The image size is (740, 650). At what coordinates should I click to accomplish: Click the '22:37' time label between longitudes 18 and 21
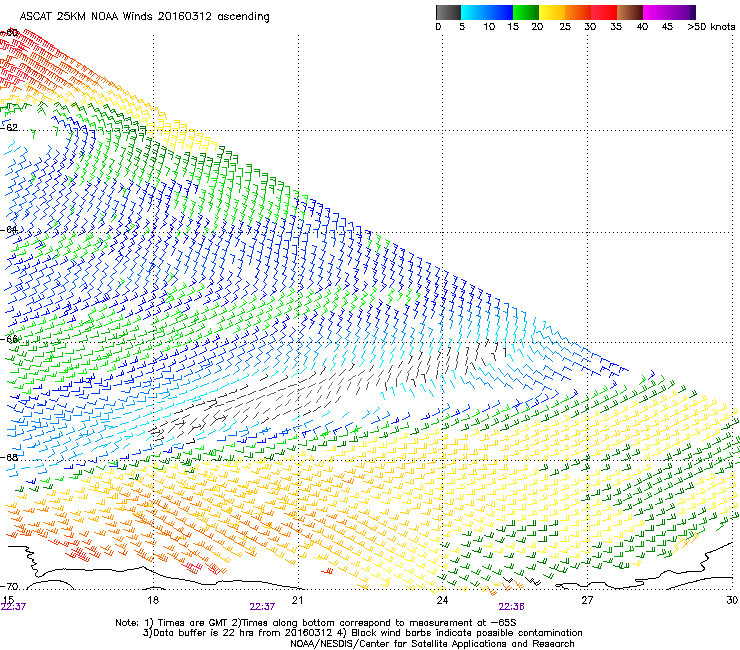coord(262,607)
